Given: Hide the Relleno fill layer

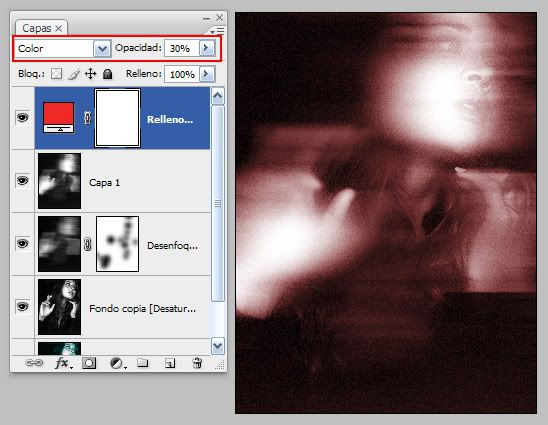Looking at the screenshot, I should pos(23,117).
